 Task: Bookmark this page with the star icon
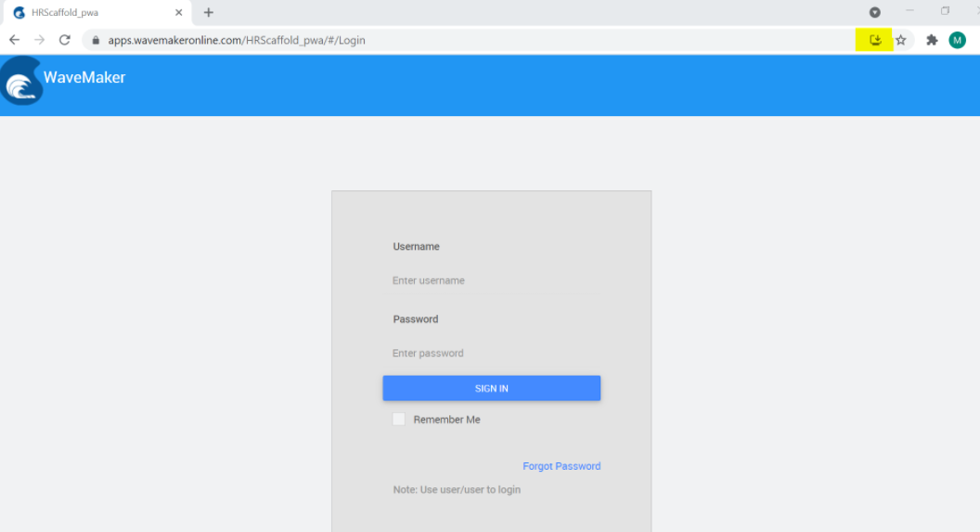tap(900, 40)
